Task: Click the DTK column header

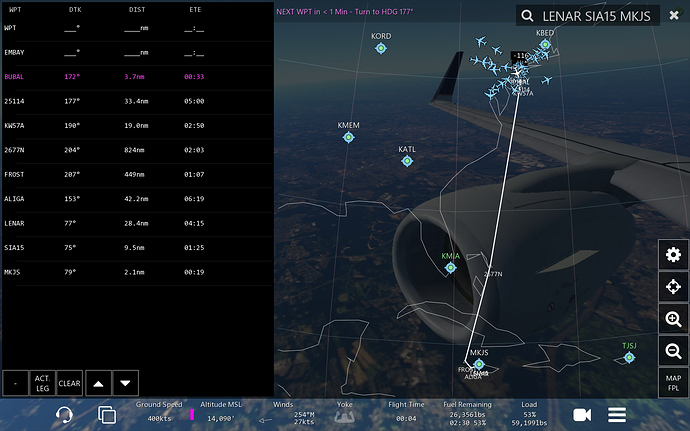Action: [x=75, y=9]
